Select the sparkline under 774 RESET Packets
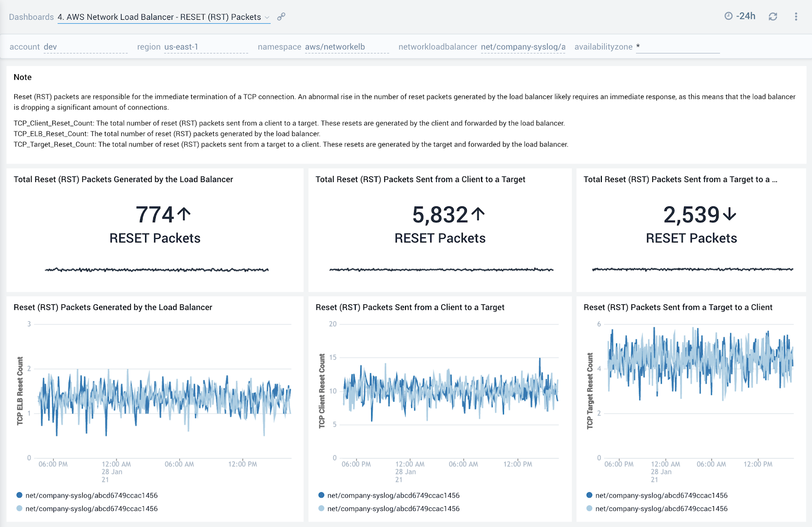The image size is (812, 527). pyautogui.click(x=155, y=269)
